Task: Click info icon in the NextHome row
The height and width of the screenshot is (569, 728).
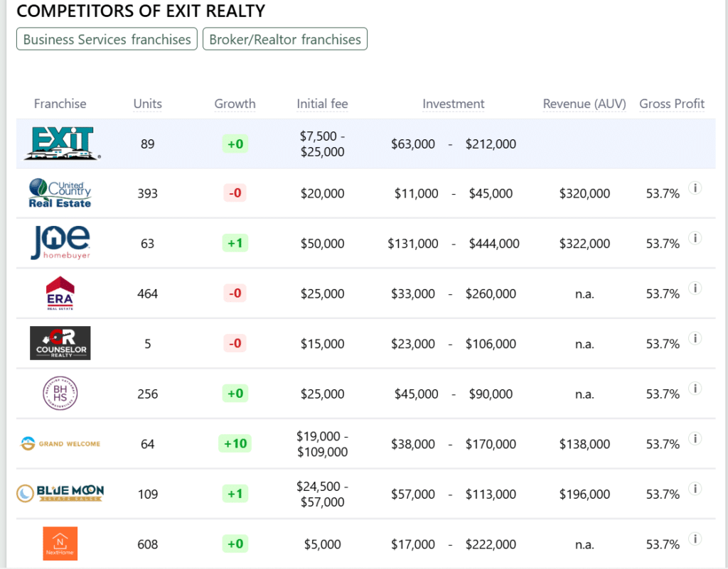Action: pyautogui.click(x=695, y=539)
